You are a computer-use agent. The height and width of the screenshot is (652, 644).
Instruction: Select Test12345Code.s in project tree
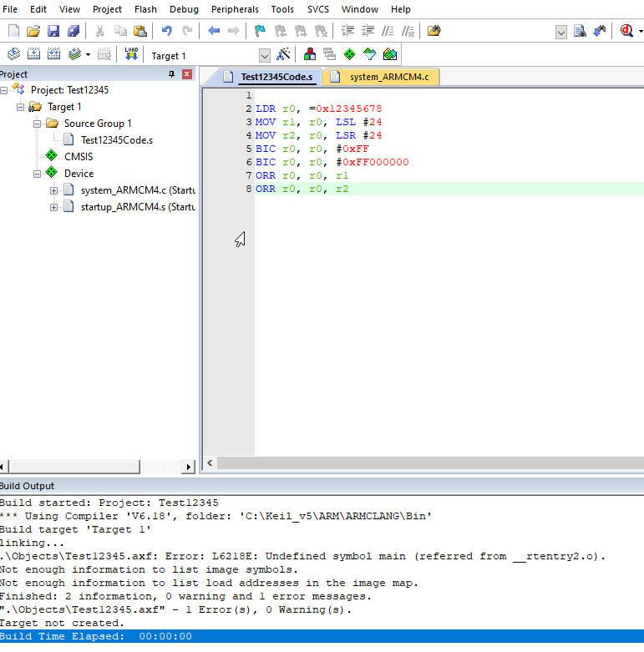coord(116,140)
